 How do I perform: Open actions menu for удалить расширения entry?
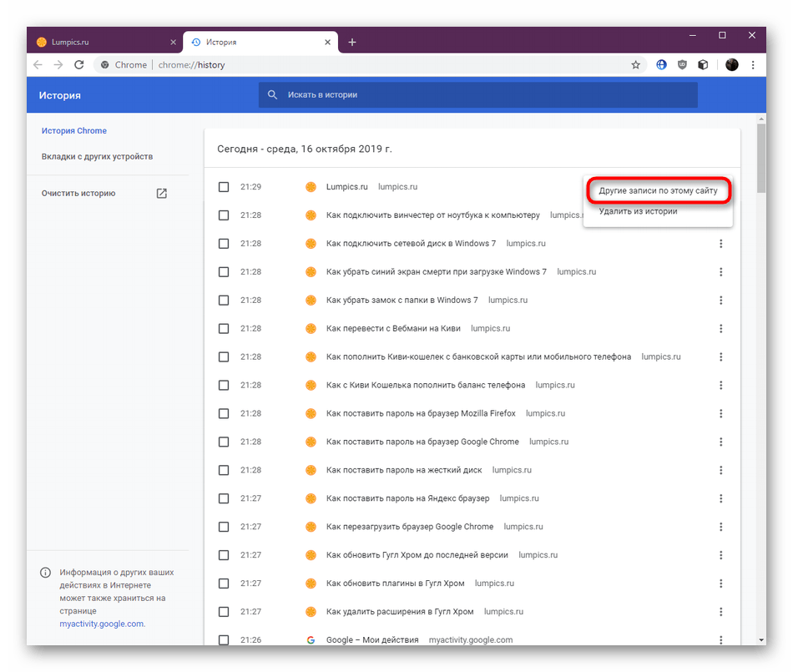[x=720, y=611]
